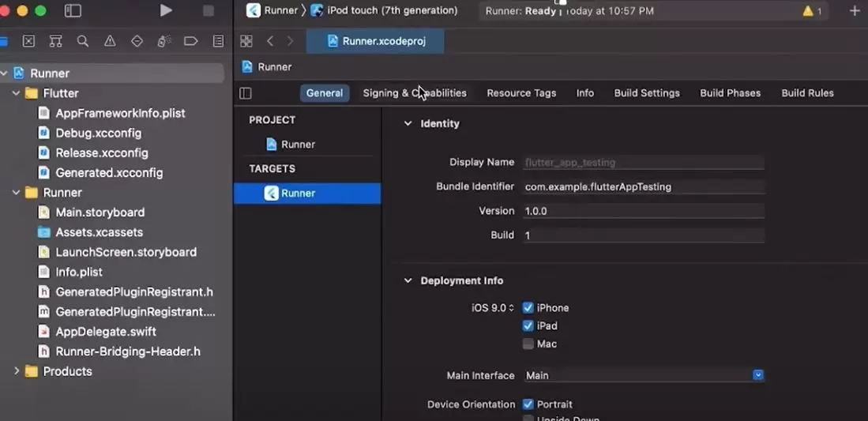This screenshot has width=868, height=421.
Task: Open Runner-Bridging-Header.h
Action: (128, 351)
